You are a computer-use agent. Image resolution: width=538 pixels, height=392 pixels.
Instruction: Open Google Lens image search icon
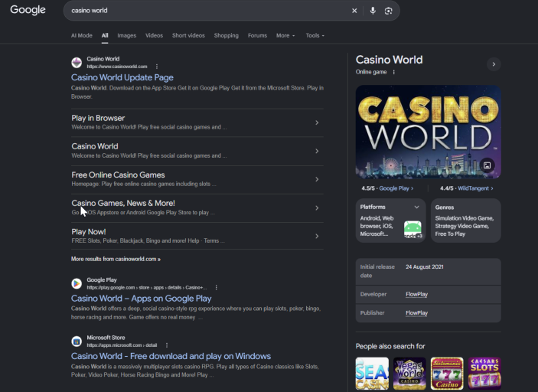click(x=389, y=11)
